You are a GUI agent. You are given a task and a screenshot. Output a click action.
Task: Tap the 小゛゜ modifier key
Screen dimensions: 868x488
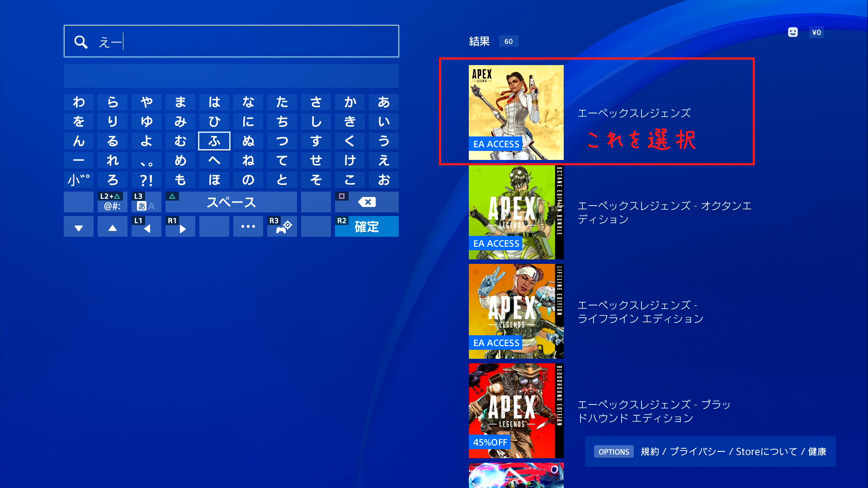pyautogui.click(x=79, y=180)
